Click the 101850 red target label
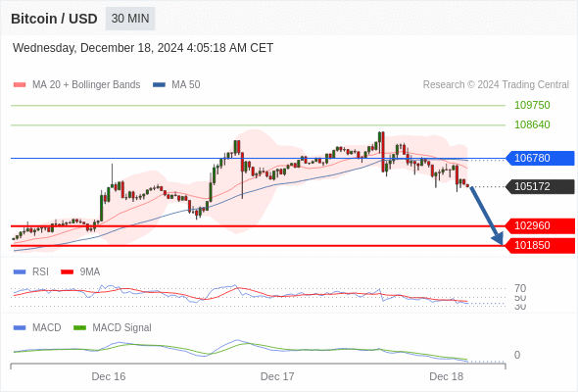Screen dimensions: 578x392 (x=540, y=245)
